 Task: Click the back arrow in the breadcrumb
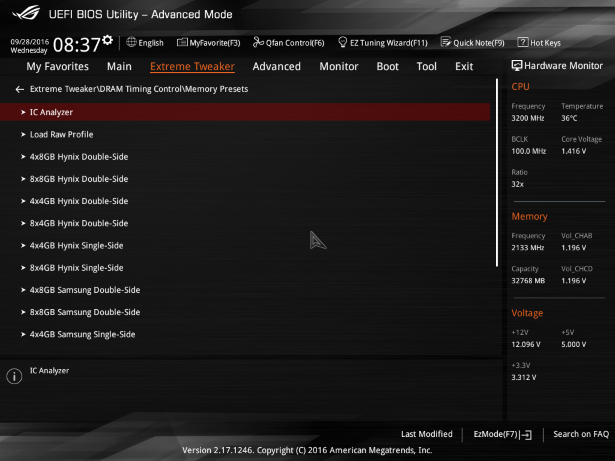[19, 89]
